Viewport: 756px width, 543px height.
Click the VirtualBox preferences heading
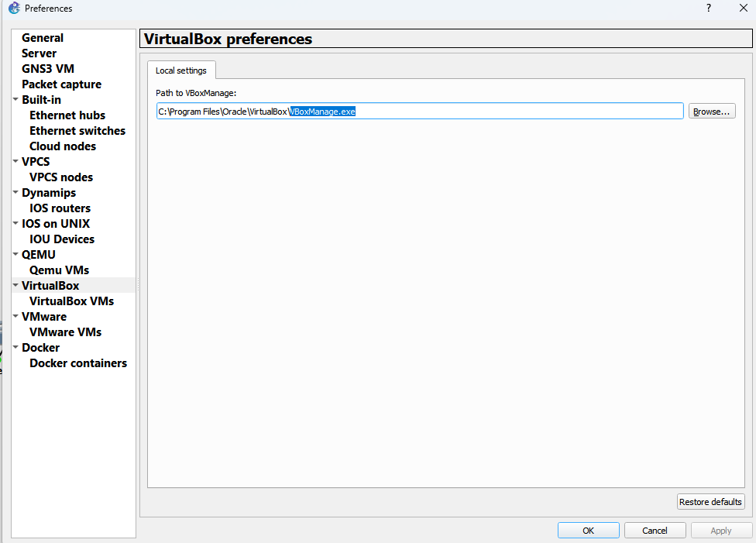pyautogui.click(x=228, y=39)
